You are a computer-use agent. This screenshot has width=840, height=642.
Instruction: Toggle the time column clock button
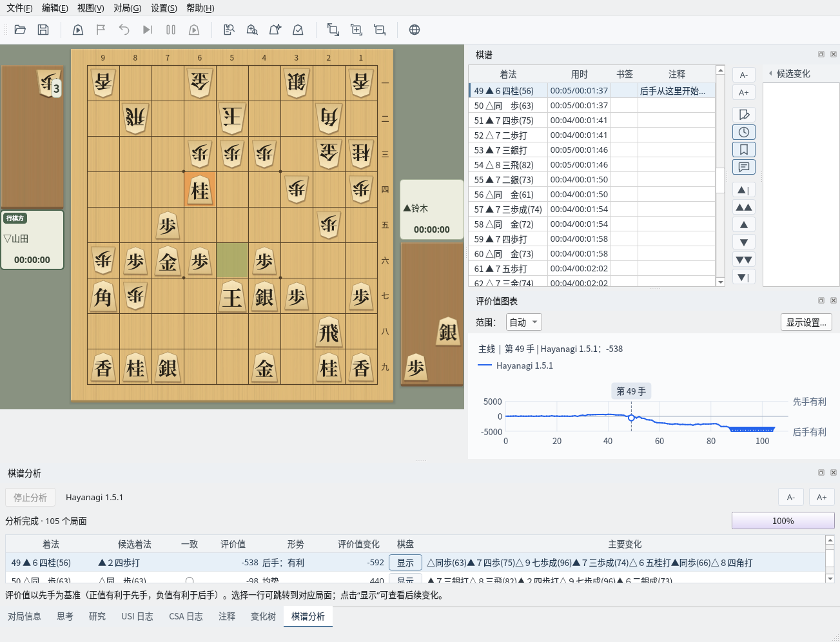click(744, 132)
